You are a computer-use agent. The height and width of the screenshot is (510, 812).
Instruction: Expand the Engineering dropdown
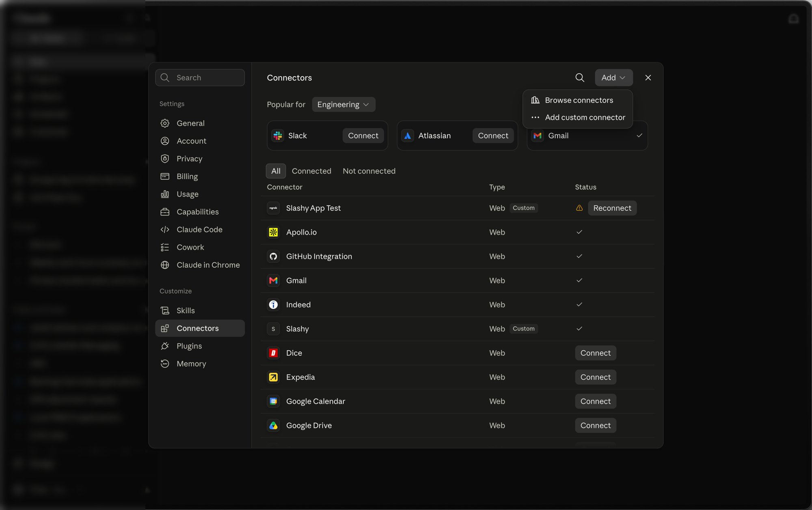[x=343, y=104]
